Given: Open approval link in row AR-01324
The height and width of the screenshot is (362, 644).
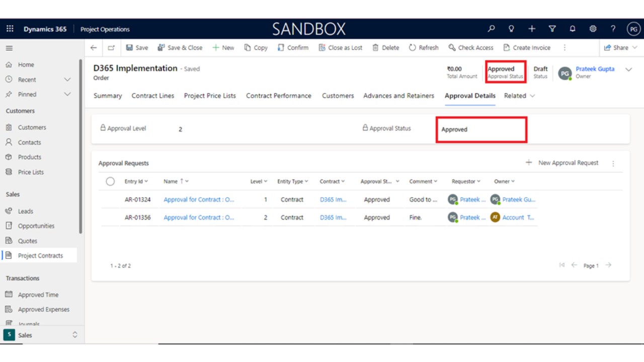Looking at the screenshot, I should pos(199,200).
